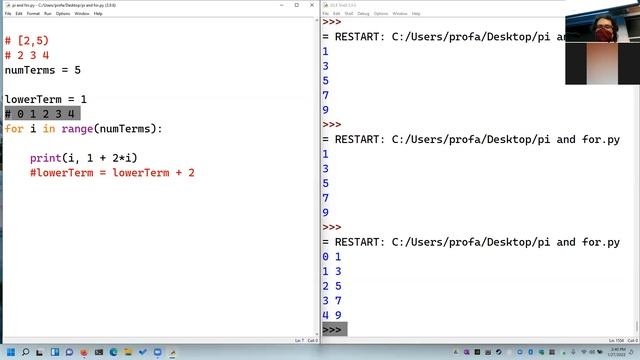Click the editor scrollbar up arrow
This screenshot has height=360, width=640.
pos(317,20)
